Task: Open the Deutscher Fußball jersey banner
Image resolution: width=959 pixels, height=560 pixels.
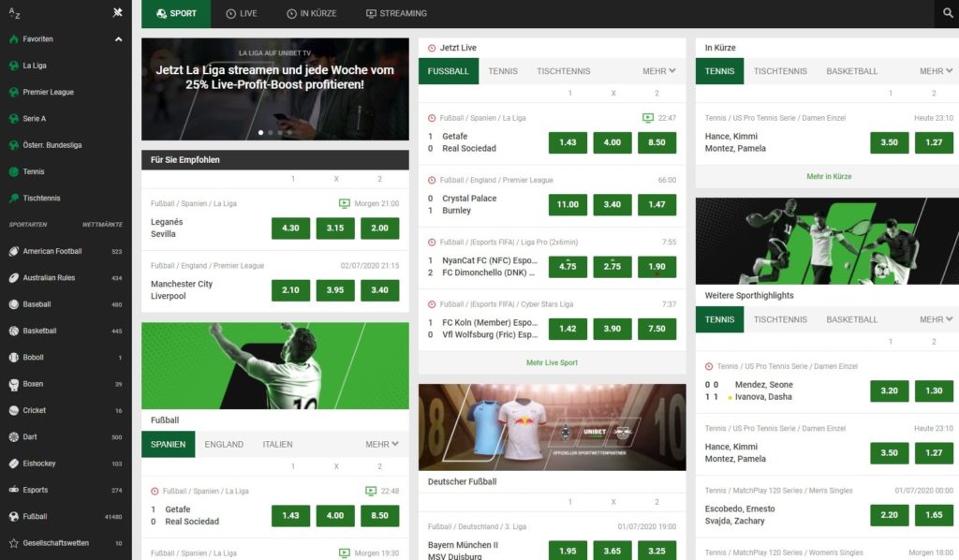Action: click(x=553, y=427)
